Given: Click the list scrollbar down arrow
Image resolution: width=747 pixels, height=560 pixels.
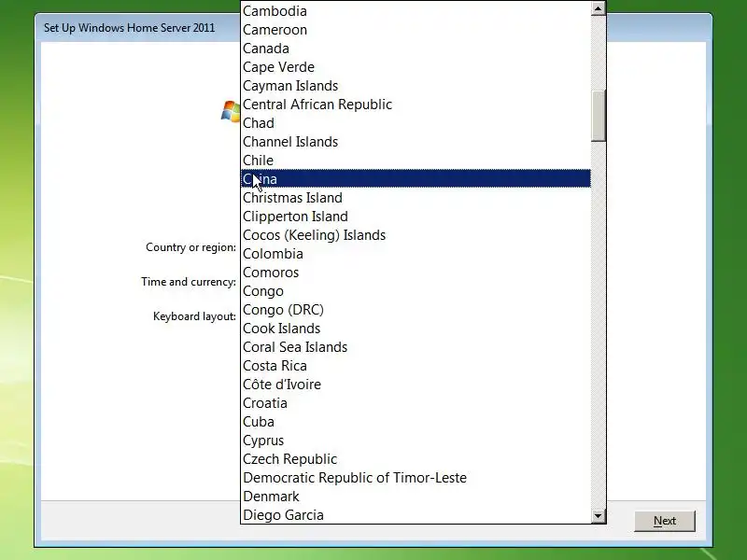Looking at the screenshot, I should [x=598, y=516].
